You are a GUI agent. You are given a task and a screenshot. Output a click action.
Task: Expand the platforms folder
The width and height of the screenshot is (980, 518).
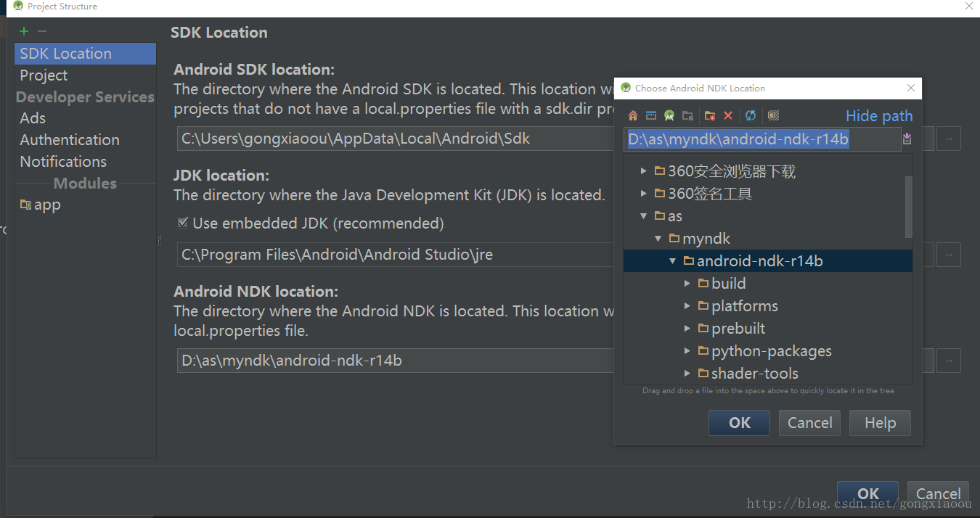coord(687,306)
